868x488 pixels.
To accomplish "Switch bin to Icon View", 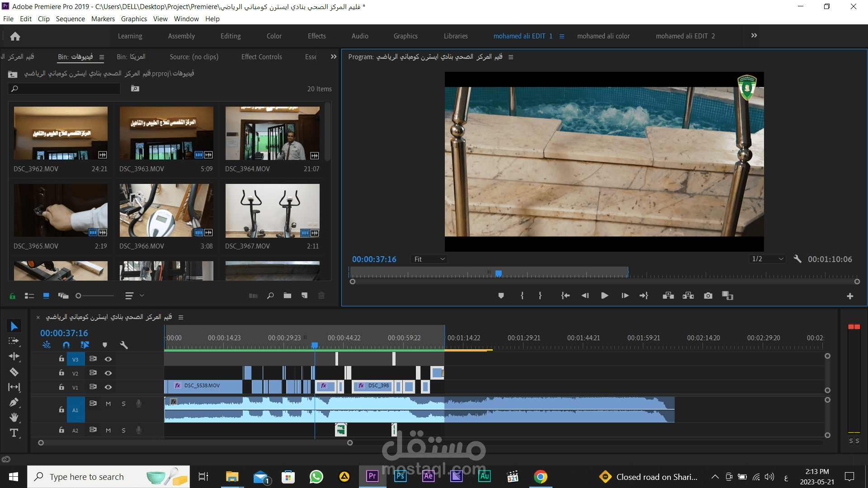I will pos(46,296).
